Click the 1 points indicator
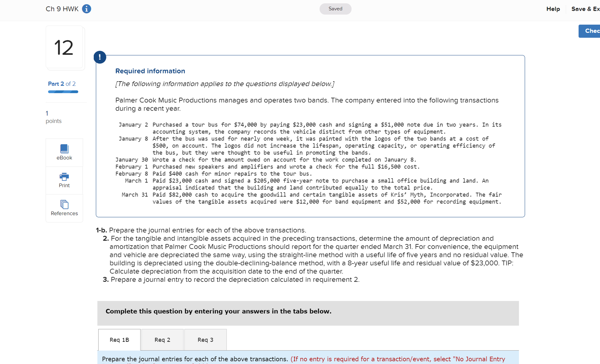Screen dimensions: 600x364 53,117
